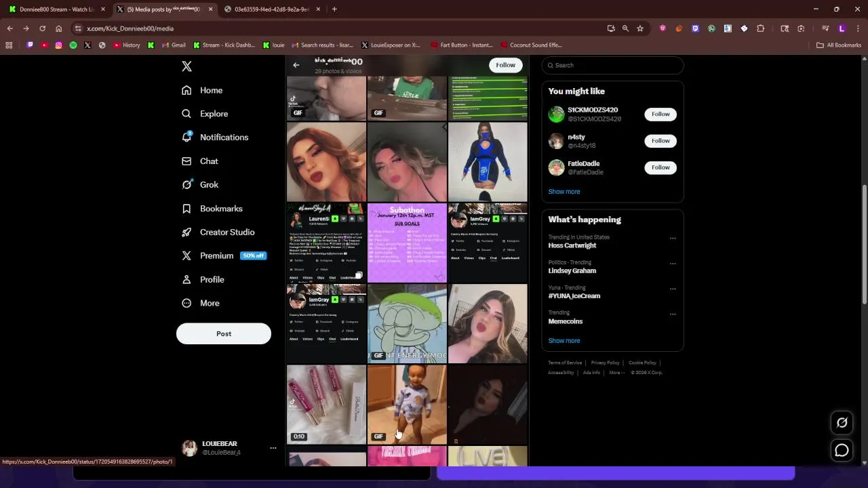The image size is (868, 488).
Task: Open a new browser tab
Action: (334, 9)
